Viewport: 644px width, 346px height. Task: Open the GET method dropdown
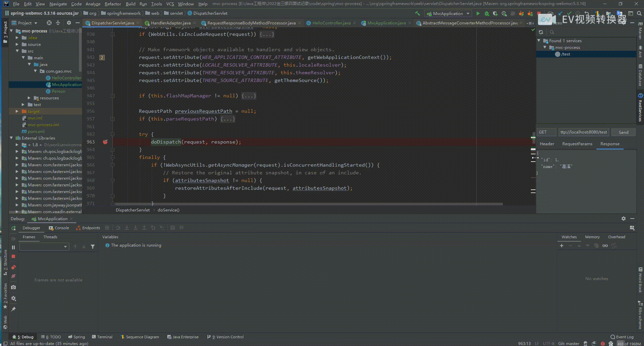point(547,132)
